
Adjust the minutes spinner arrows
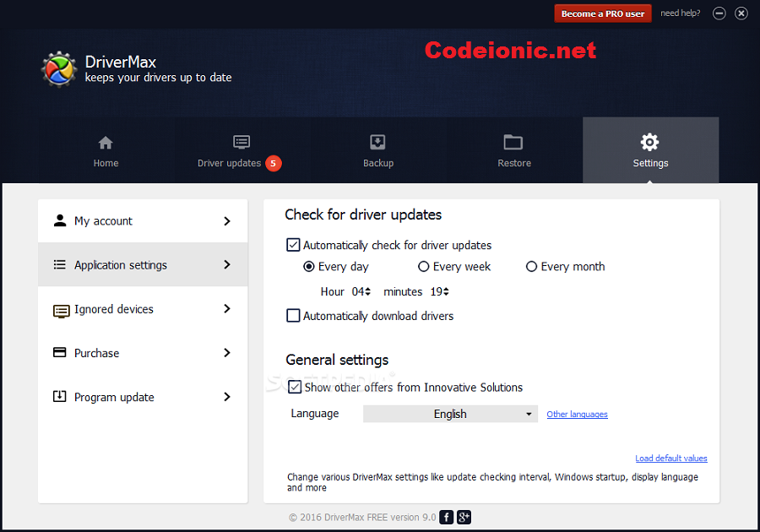pos(446,291)
